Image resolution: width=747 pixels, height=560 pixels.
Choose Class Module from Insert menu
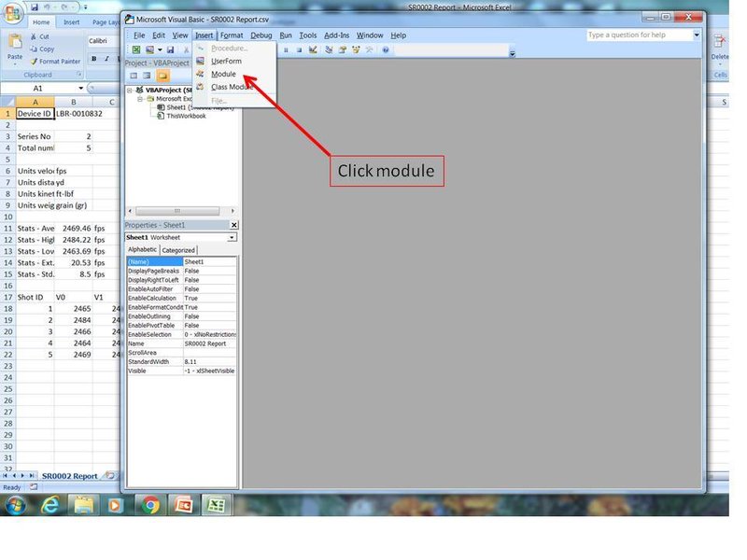(x=232, y=87)
